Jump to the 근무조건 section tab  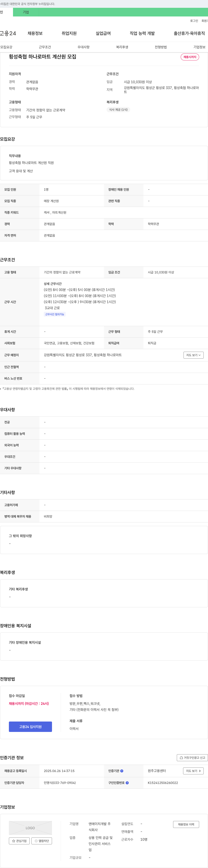[x=45, y=47]
